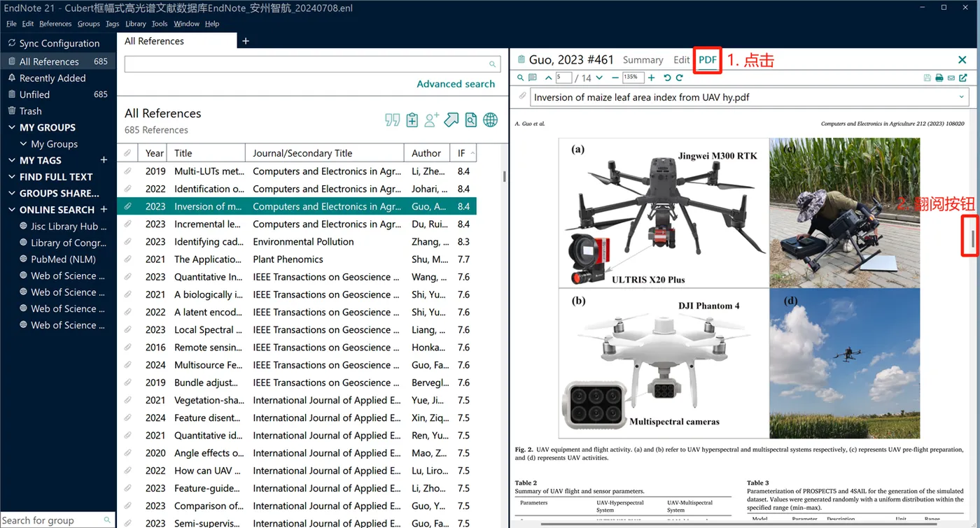Email the PDF with envelope icon
The width and height of the screenshot is (980, 528).
(x=951, y=78)
